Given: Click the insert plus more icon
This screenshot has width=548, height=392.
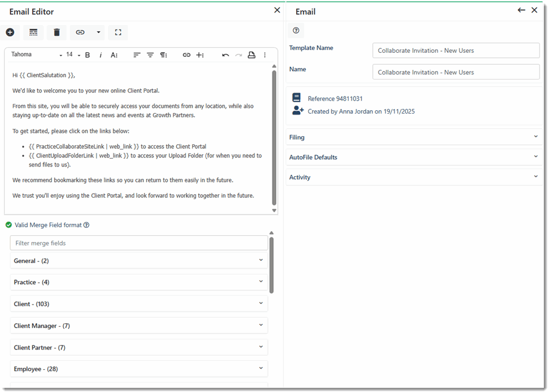Looking at the screenshot, I should [x=200, y=55].
